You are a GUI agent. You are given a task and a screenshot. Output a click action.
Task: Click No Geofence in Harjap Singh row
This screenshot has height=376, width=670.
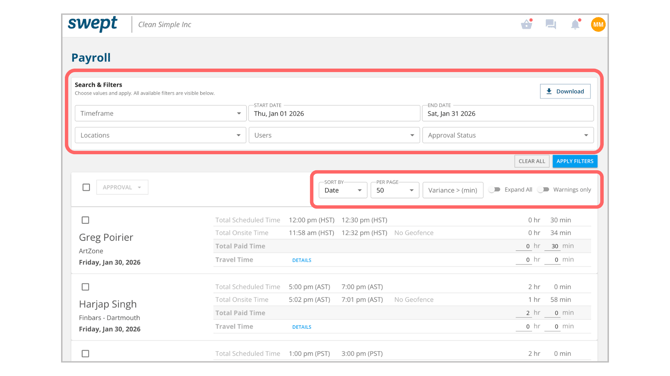[414, 300]
